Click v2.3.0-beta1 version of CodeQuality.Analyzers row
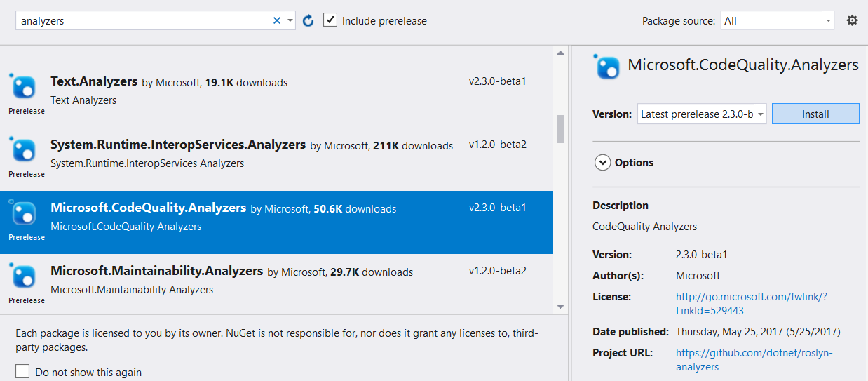Image resolution: width=868 pixels, height=381 pixels. (x=498, y=208)
